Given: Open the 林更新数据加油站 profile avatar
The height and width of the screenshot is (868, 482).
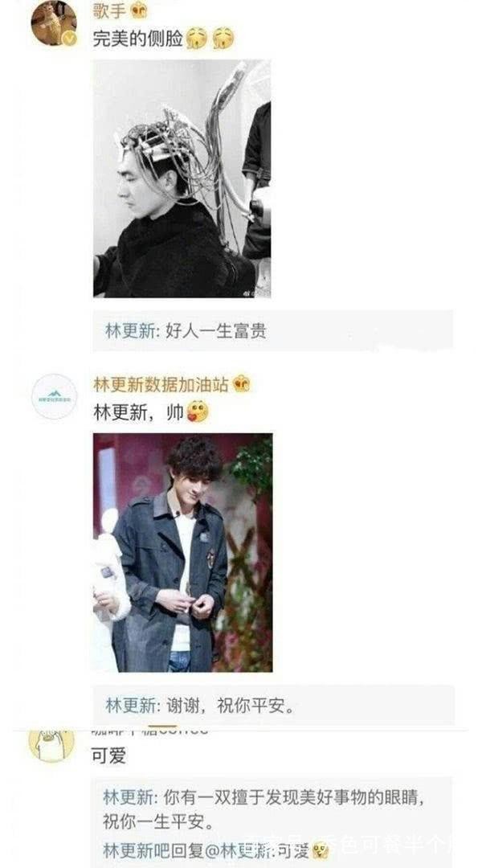Looking at the screenshot, I should [55, 395].
